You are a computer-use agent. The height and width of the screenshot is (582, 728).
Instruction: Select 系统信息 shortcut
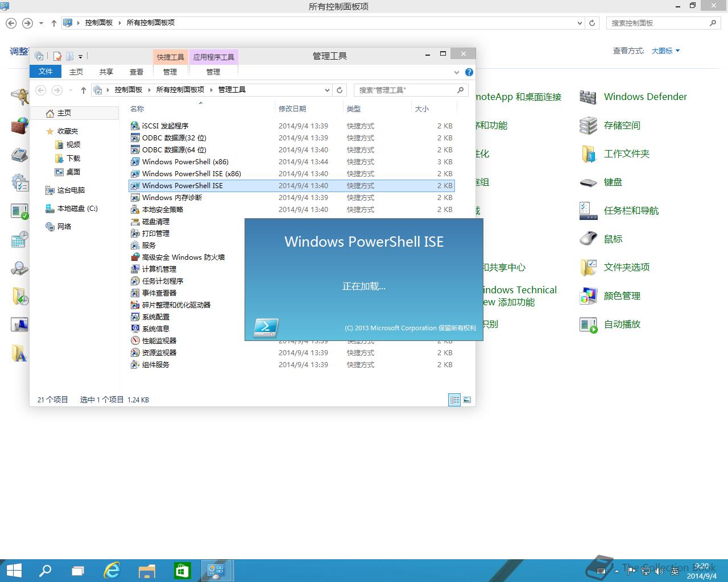click(150, 329)
